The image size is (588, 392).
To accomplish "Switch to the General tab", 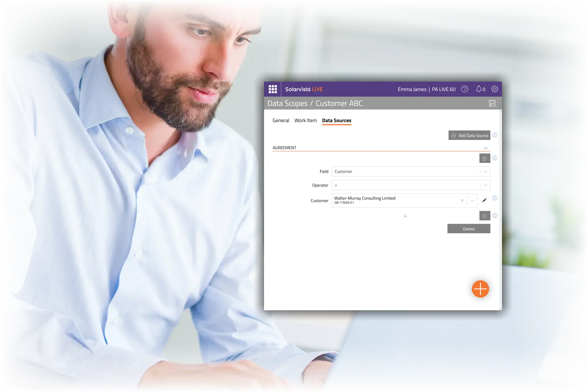I will click(280, 120).
